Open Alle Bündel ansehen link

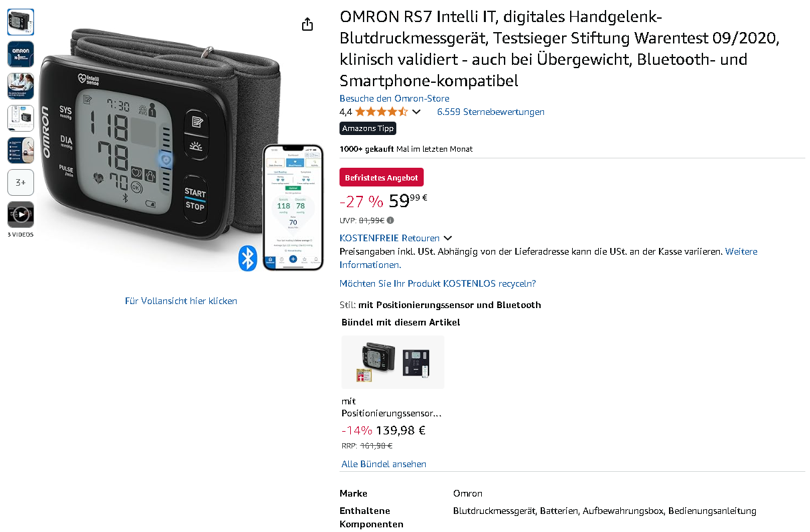[x=384, y=464]
